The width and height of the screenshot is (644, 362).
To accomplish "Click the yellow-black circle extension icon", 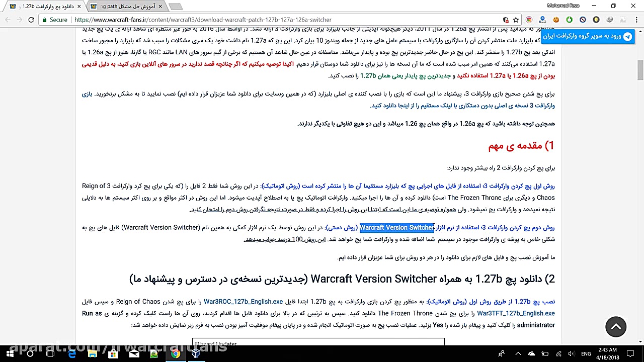I will tap(596, 20).
